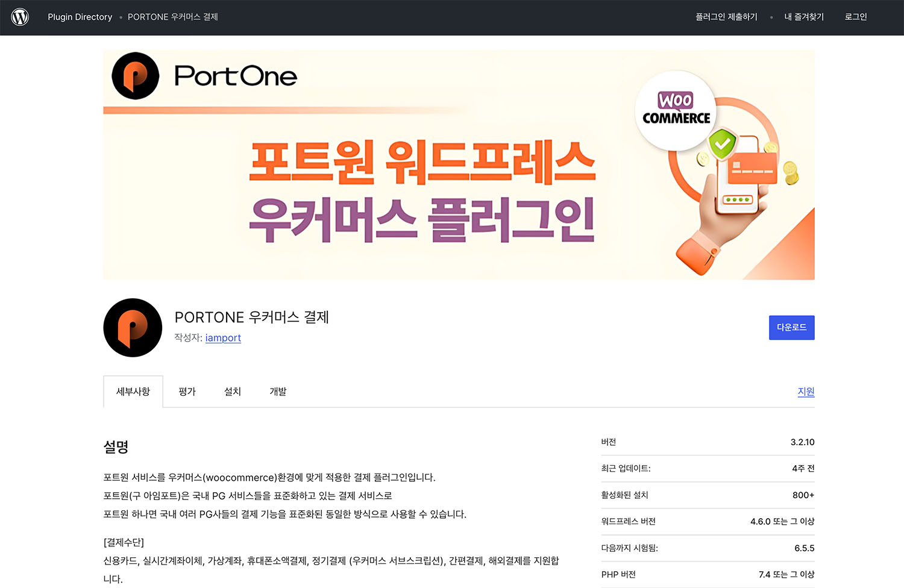Click the 설명 heading
The width and height of the screenshot is (904, 588).
click(116, 447)
